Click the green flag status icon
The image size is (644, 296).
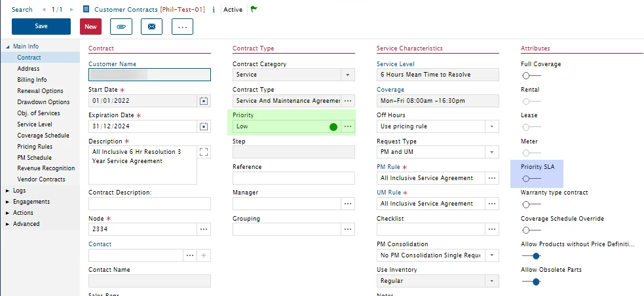254,10
